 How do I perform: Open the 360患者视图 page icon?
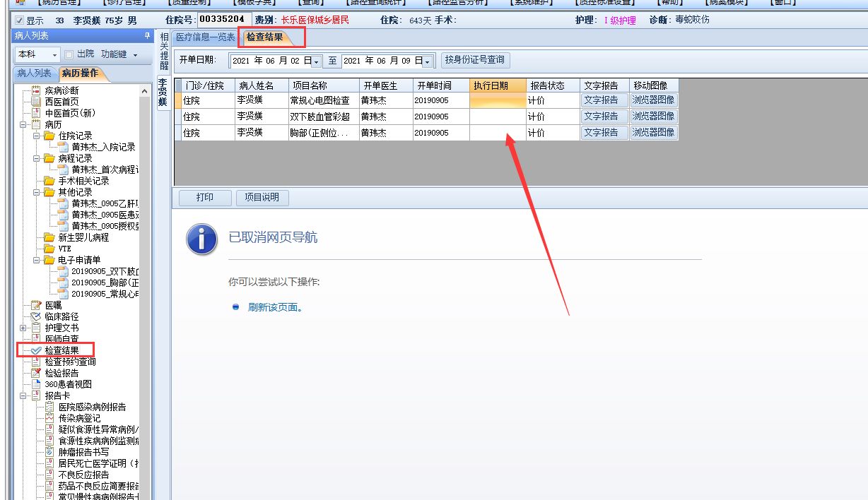click(x=36, y=384)
